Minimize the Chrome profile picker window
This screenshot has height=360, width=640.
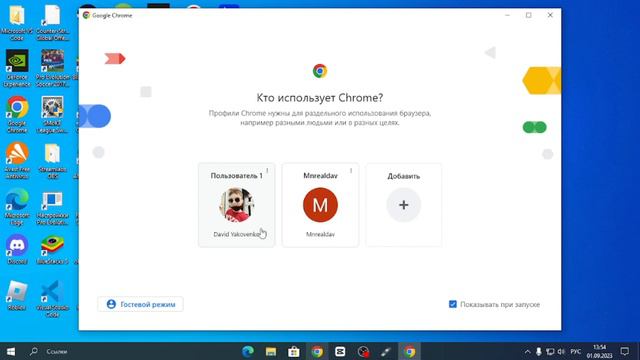(507, 15)
